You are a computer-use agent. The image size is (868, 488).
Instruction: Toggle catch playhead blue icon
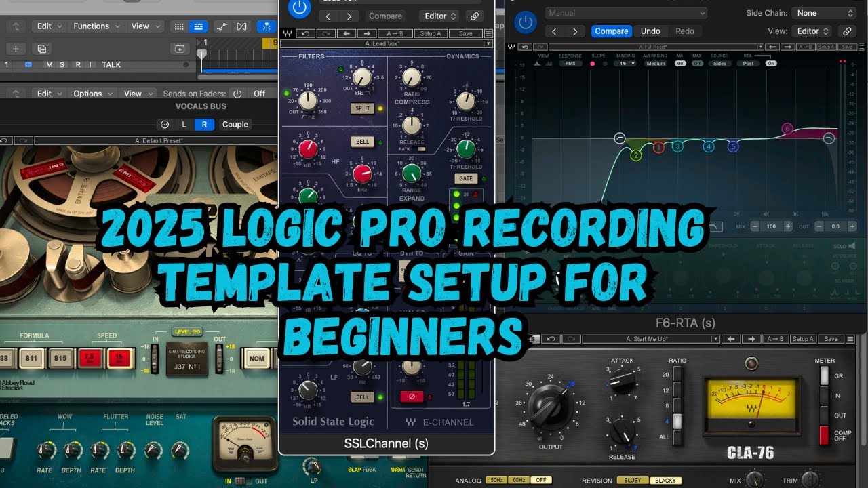pos(267,26)
